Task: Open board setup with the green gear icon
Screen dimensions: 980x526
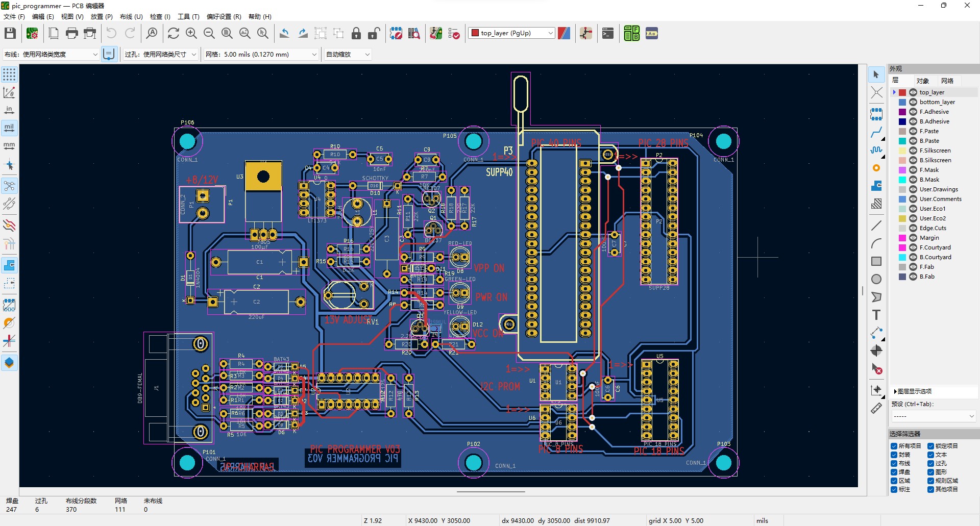Action: point(32,34)
